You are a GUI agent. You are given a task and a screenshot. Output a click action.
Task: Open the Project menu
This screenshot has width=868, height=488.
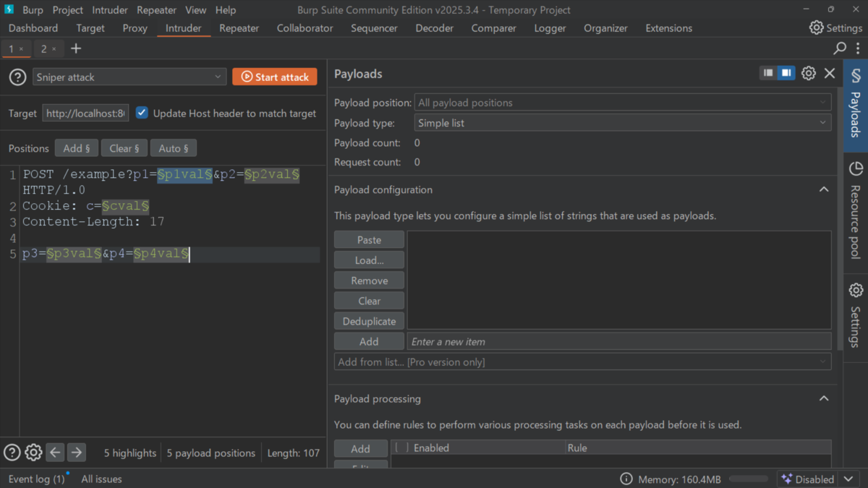click(68, 10)
